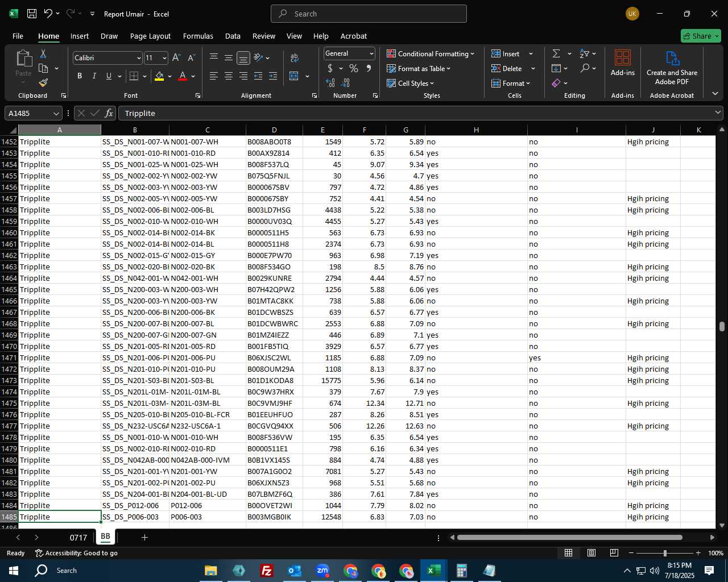
Task: Click Insert Function fx icon
Action: (x=109, y=113)
